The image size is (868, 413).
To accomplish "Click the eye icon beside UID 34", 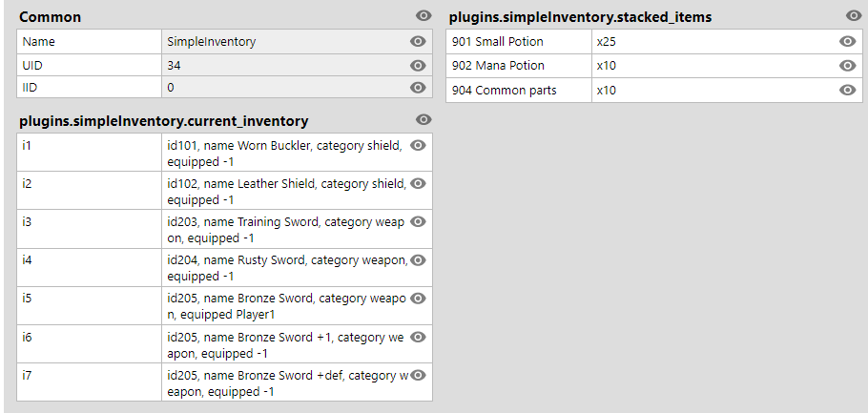I will click(x=418, y=65).
